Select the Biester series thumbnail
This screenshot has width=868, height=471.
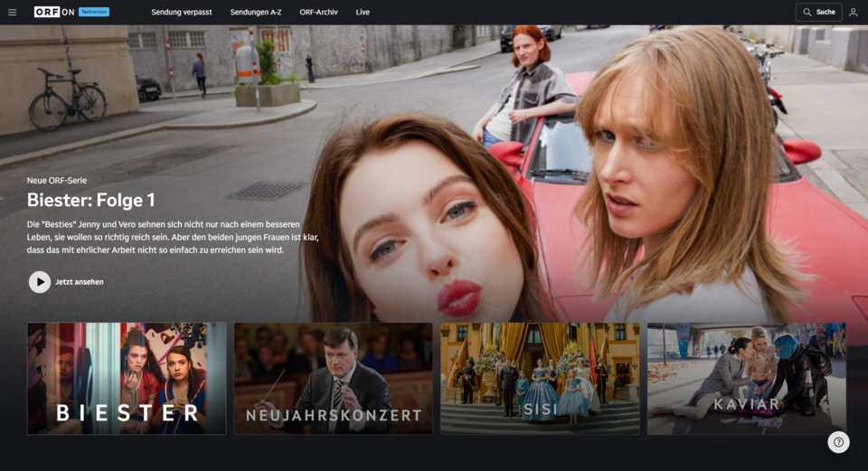[x=127, y=379]
